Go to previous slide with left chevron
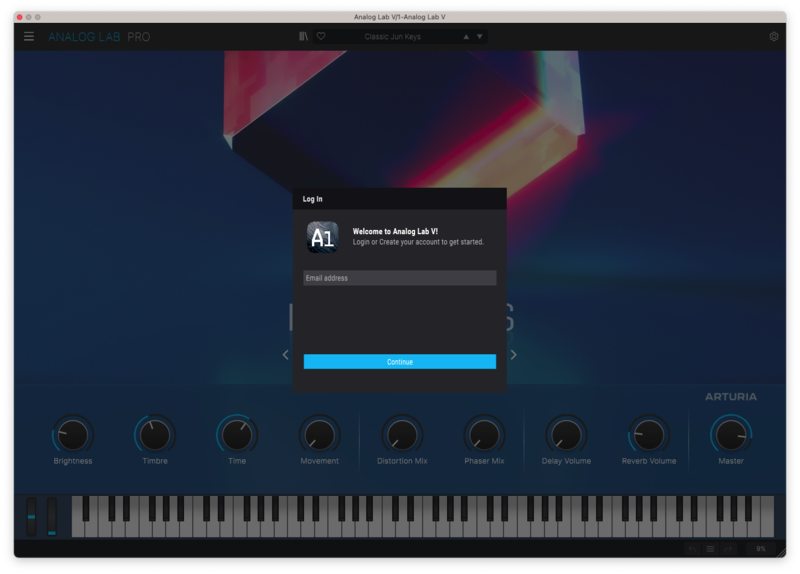Image resolution: width=800 pixels, height=574 pixels. coord(285,355)
